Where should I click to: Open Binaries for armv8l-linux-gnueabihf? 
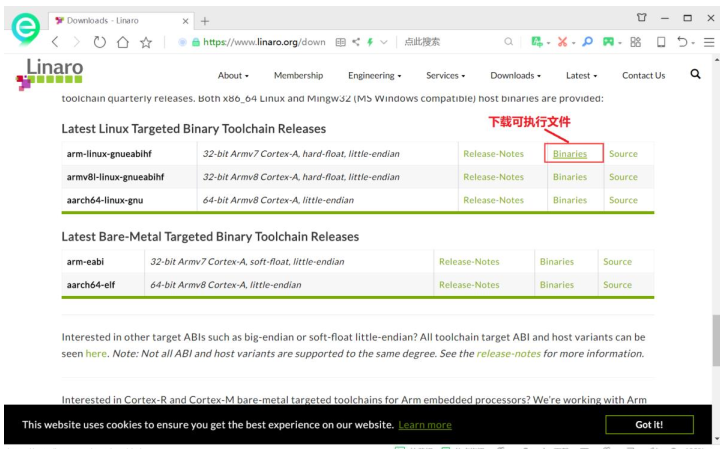click(x=570, y=177)
